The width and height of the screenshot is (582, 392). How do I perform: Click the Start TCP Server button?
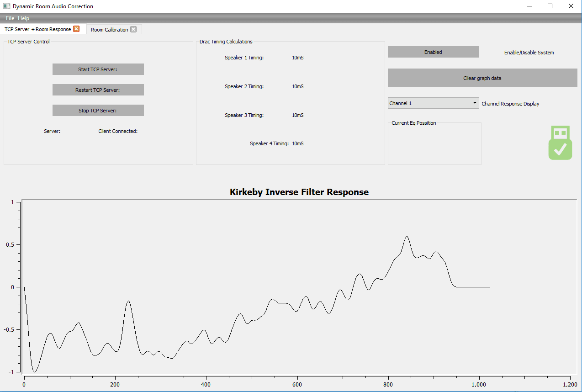pyautogui.click(x=98, y=69)
